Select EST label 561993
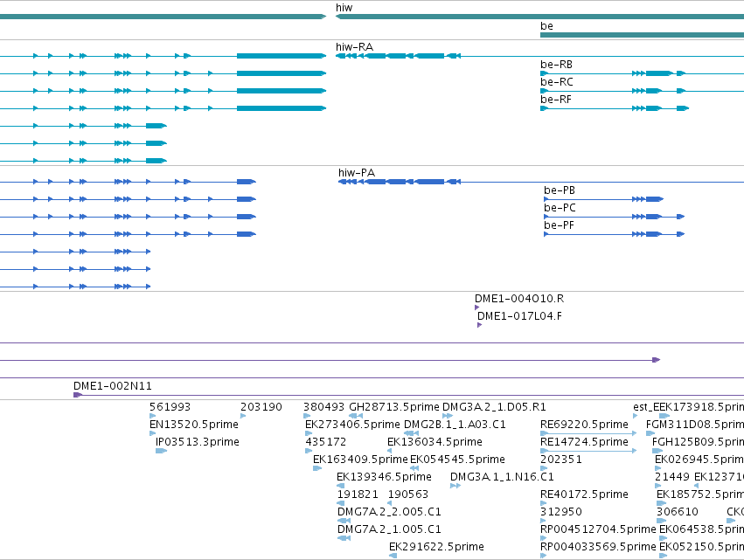 (x=170, y=407)
